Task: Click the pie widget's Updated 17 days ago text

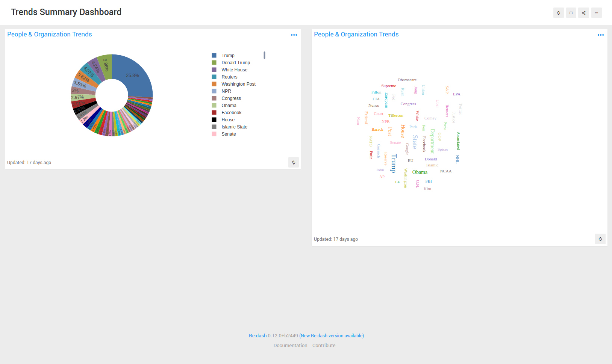Action: coord(29,163)
